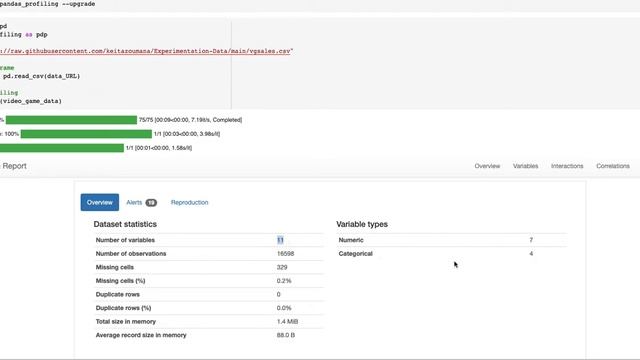
Task: Open Correlations section in report navbar
Action: (613, 166)
